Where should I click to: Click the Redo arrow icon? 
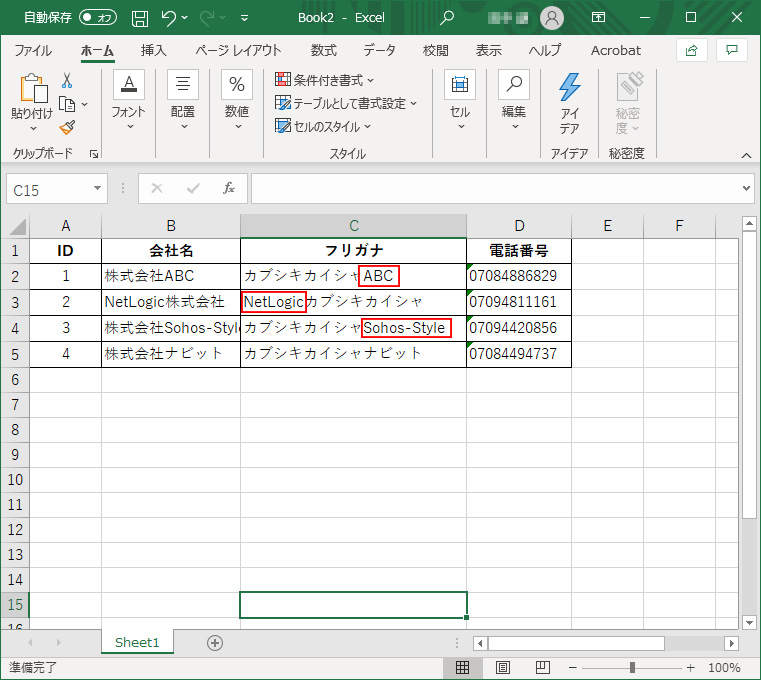pos(207,18)
